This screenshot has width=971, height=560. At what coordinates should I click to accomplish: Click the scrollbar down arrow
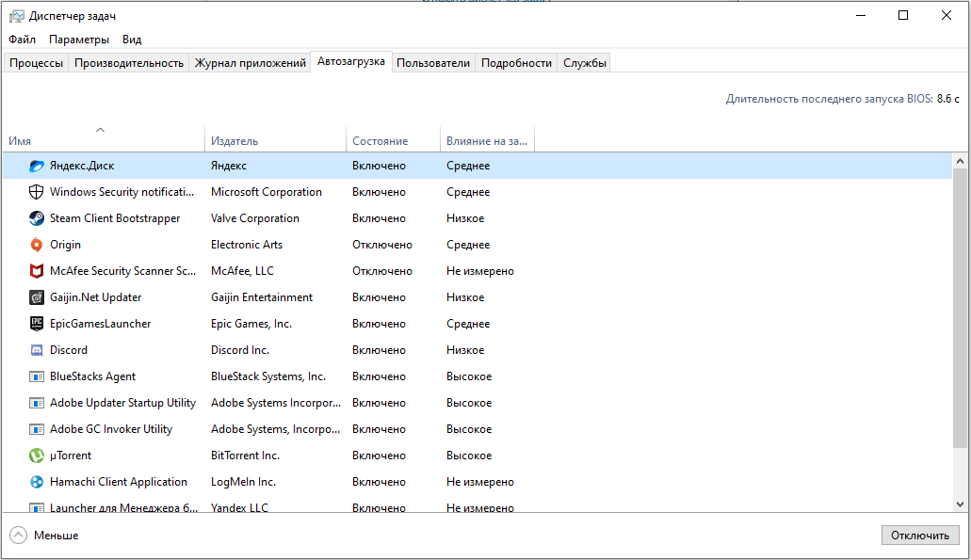[960, 504]
